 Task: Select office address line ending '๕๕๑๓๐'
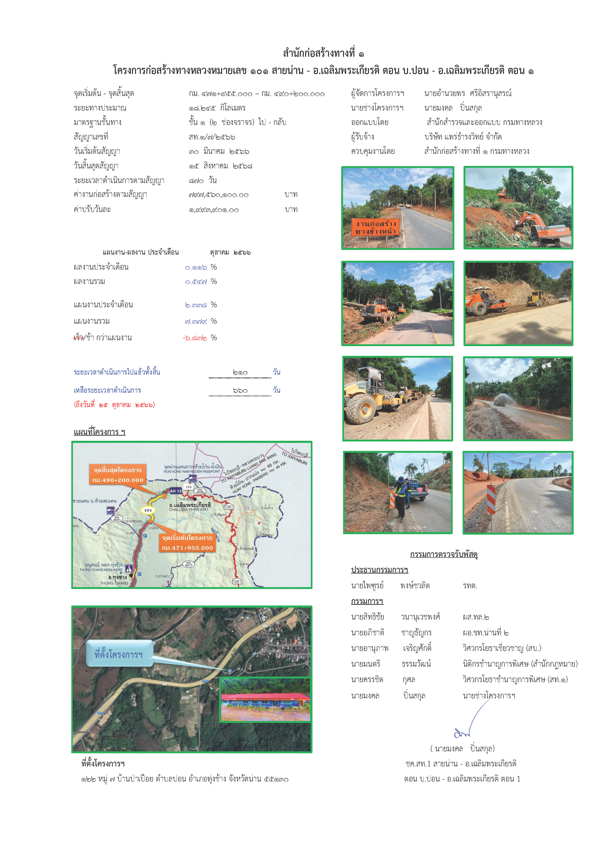[185, 779]
